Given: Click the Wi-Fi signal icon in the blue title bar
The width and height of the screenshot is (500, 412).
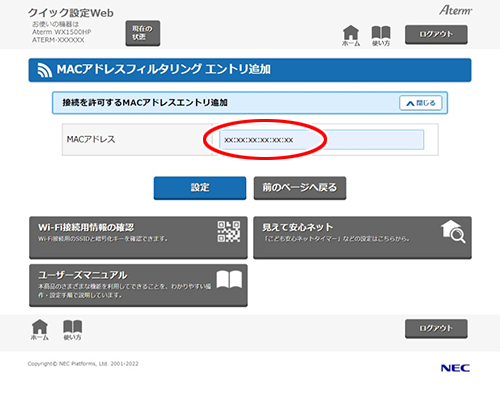Looking at the screenshot, I should coord(44,70).
